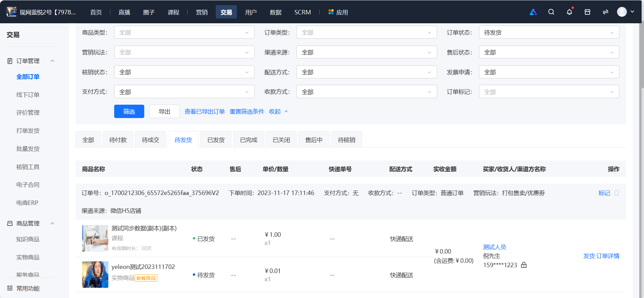Open the 售后状态 dropdown
The width and height of the screenshot is (644, 298).
tap(549, 52)
